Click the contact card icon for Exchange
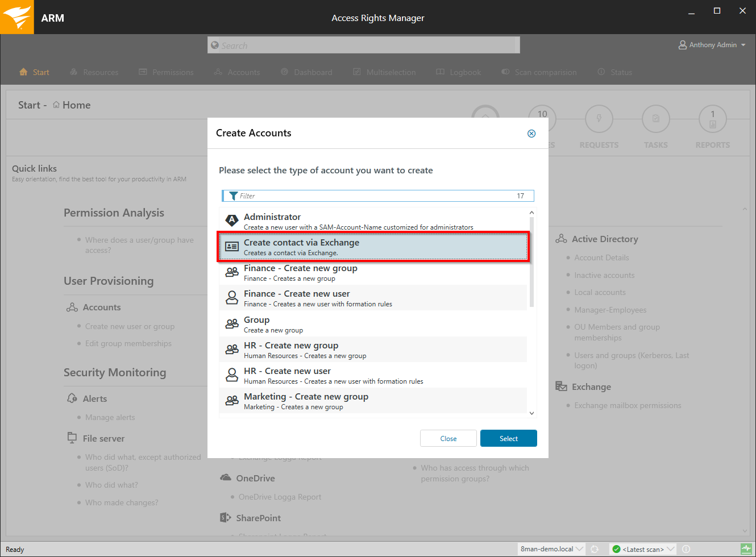This screenshot has height=557, width=756. tap(231, 247)
